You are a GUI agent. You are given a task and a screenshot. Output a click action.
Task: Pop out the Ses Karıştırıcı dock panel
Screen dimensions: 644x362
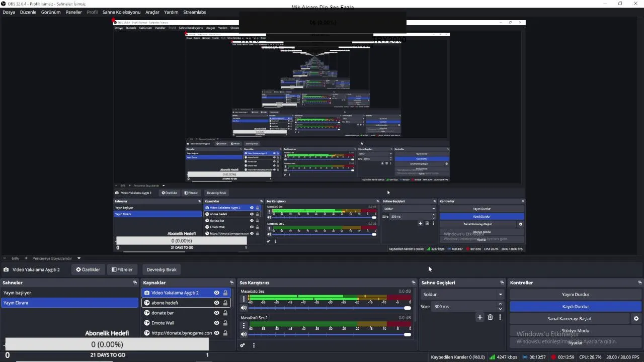pos(414,283)
